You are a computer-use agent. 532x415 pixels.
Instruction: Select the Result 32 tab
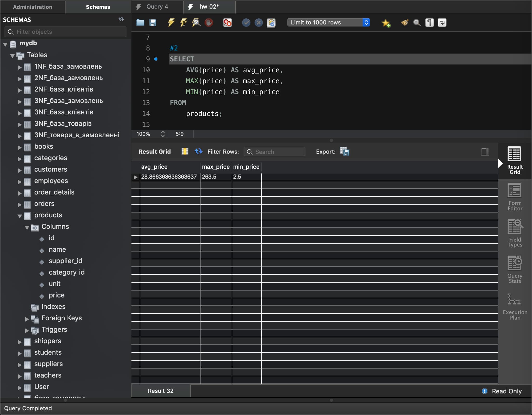[x=161, y=391]
